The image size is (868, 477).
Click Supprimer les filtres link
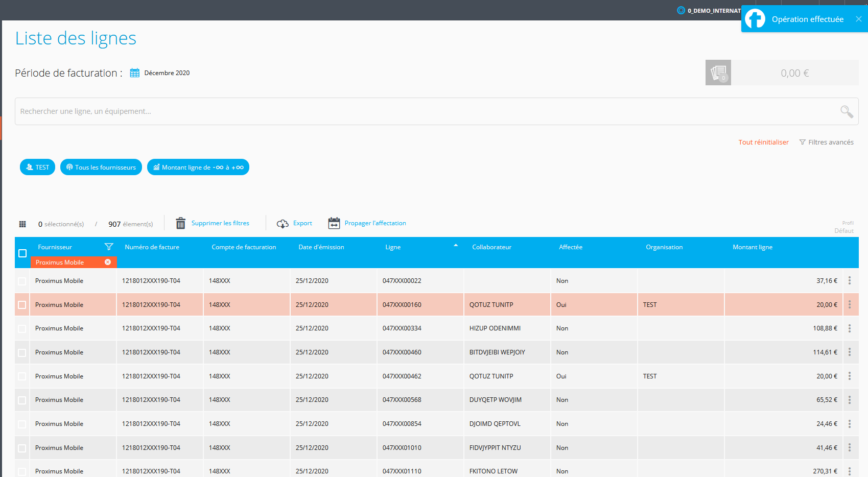point(220,223)
